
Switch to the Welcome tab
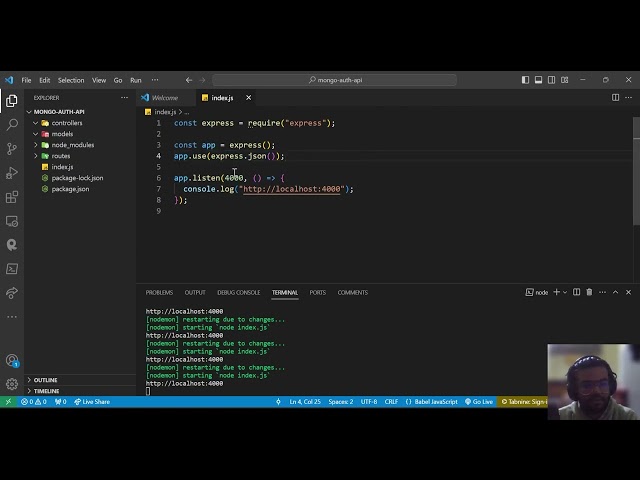(165, 98)
